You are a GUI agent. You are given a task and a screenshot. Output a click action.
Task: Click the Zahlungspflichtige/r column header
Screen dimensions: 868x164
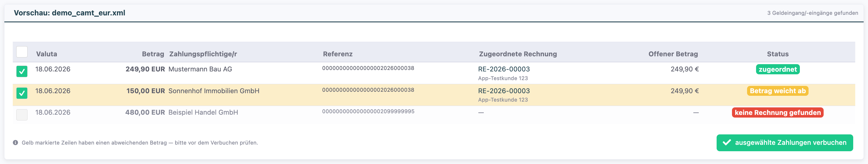[x=203, y=54]
